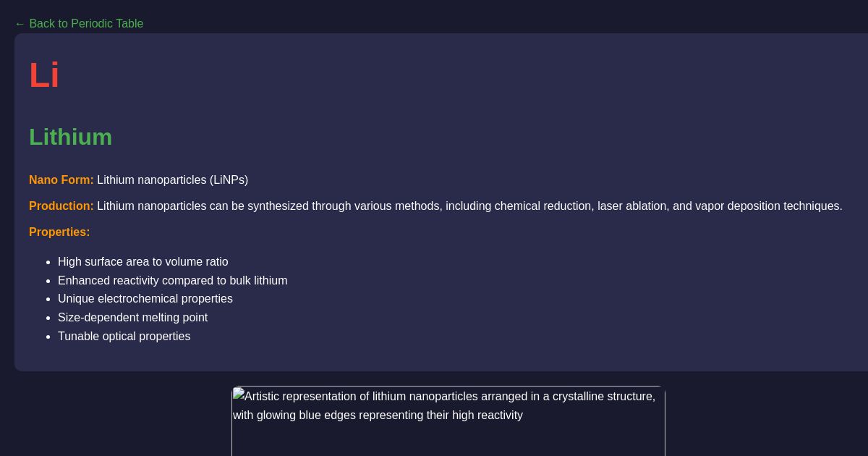Click the green Lithium heading

click(70, 137)
